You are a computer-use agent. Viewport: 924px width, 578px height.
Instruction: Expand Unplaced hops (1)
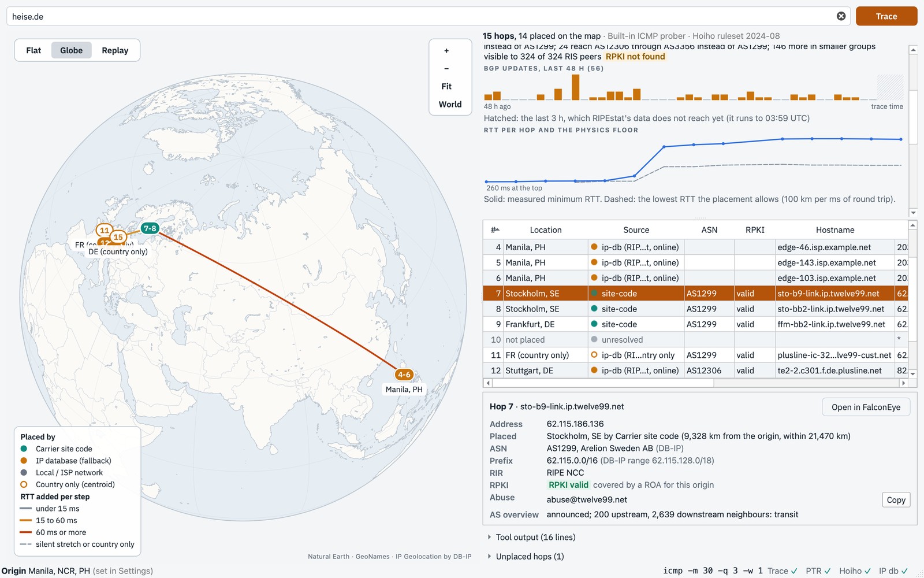pos(526,556)
